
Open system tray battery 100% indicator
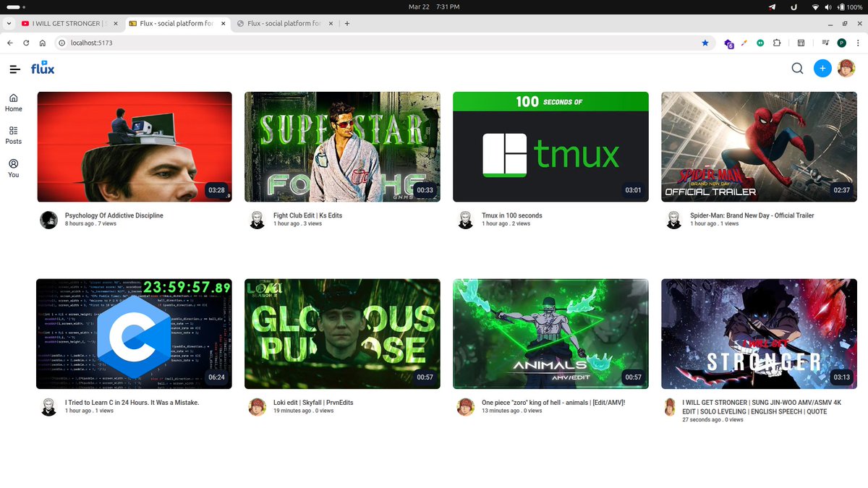(x=849, y=7)
